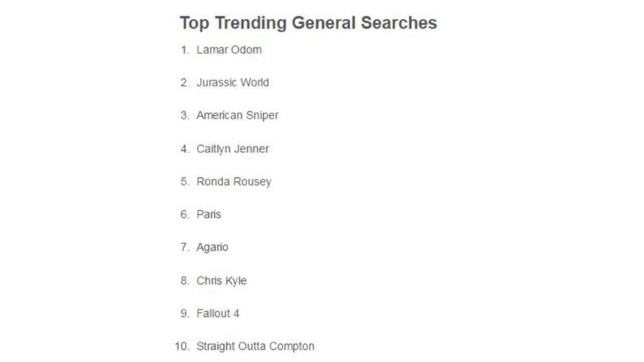
Task: Click on Agario in the list
Action: 212,247
